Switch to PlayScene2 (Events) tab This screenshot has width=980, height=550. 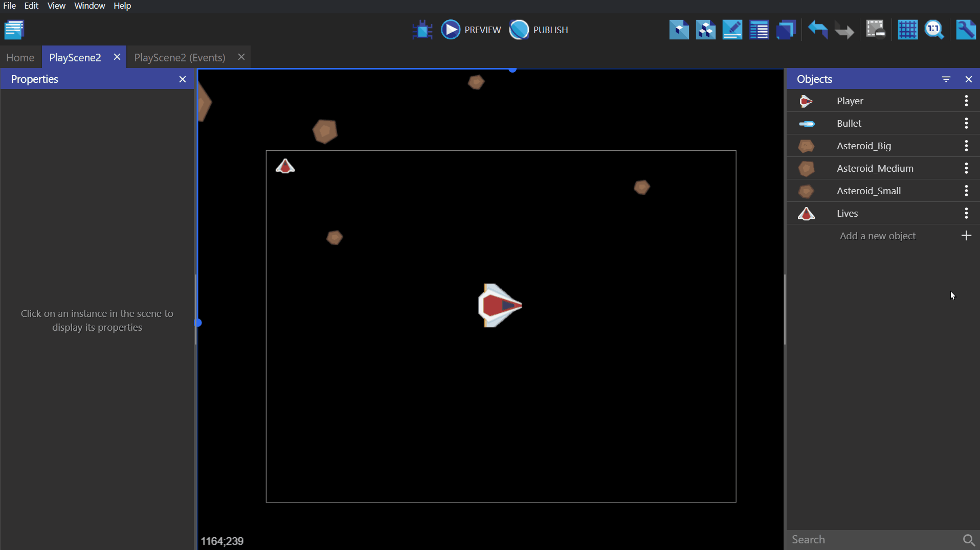pos(180,57)
